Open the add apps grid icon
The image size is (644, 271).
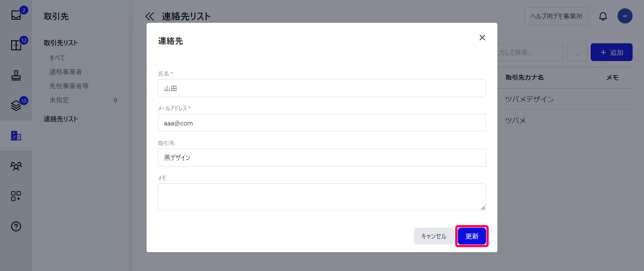pyautogui.click(x=16, y=196)
